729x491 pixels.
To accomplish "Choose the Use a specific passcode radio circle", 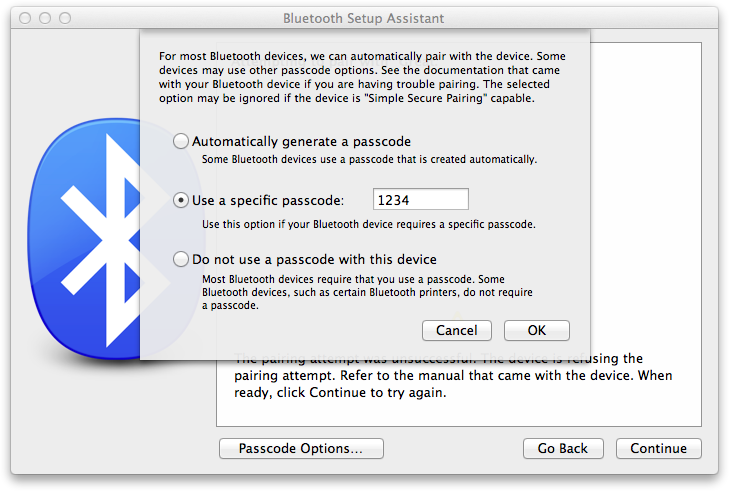I will tap(181, 200).
